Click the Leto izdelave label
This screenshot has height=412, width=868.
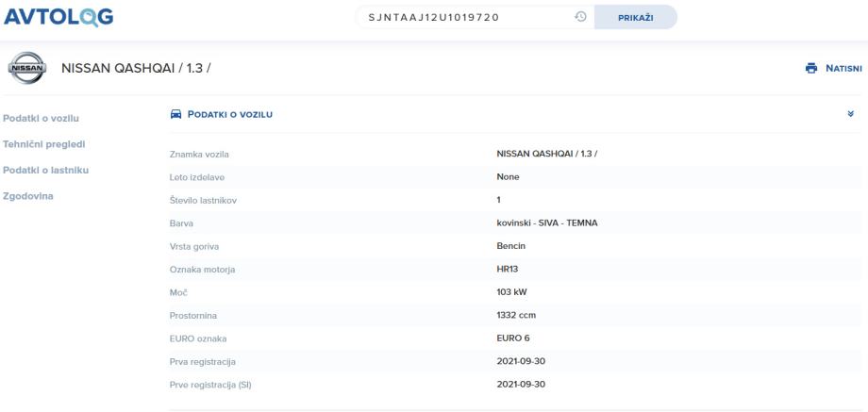(197, 177)
